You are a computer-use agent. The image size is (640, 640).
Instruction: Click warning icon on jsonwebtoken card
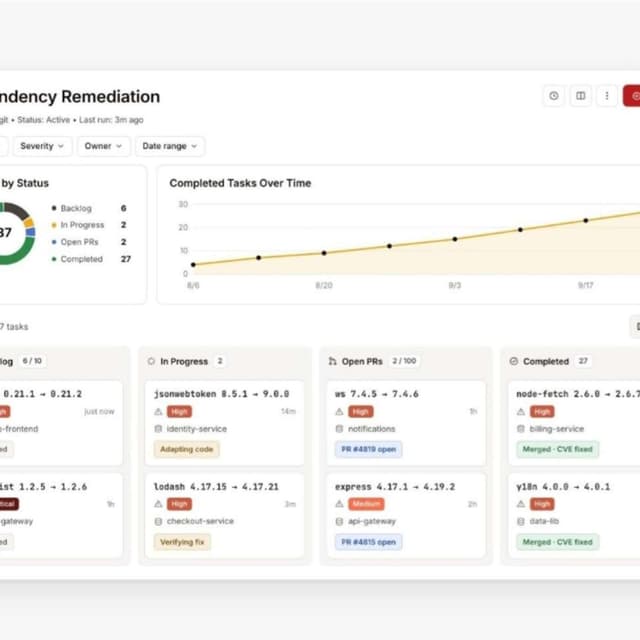tap(158, 411)
